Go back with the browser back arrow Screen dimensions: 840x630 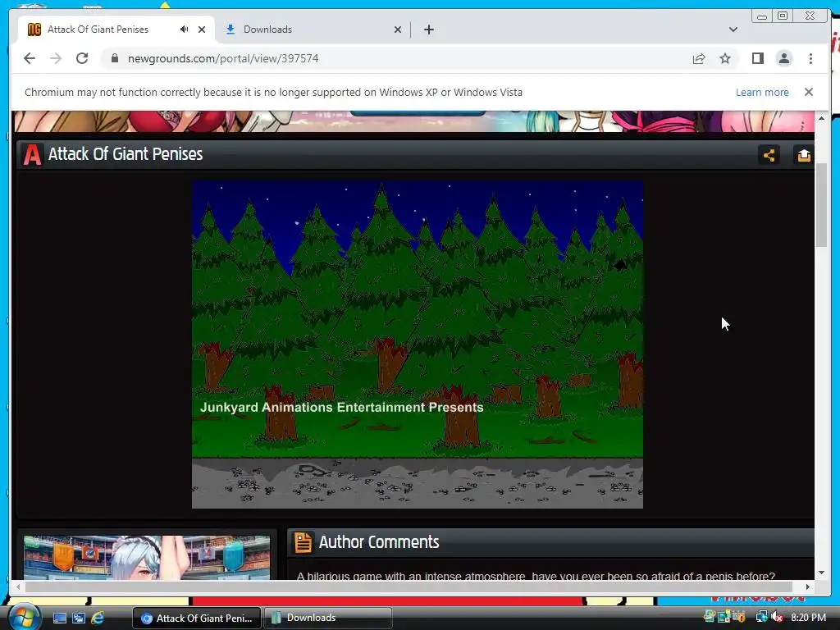(30, 58)
